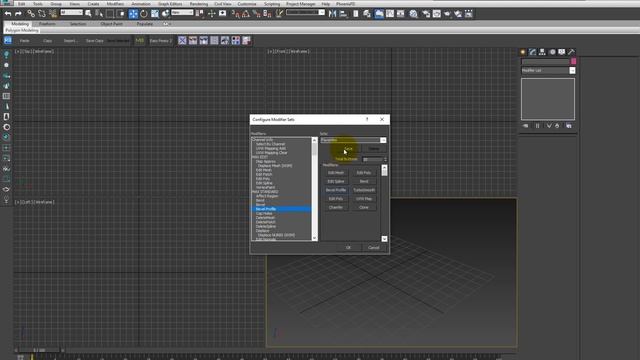Choose the Select Object tool
Viewport: 640px width, 360px height.
pos(88,14)
